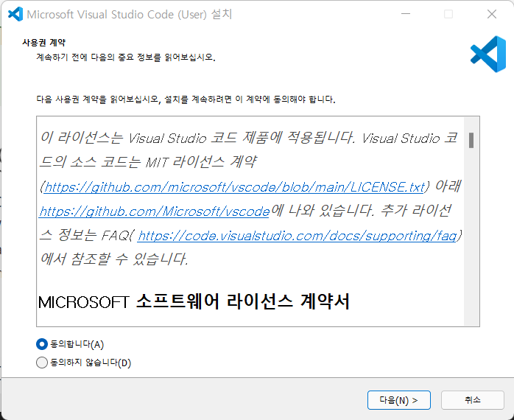
Task: Click the large VS Code logo in header
Action: tap(488, 54)
